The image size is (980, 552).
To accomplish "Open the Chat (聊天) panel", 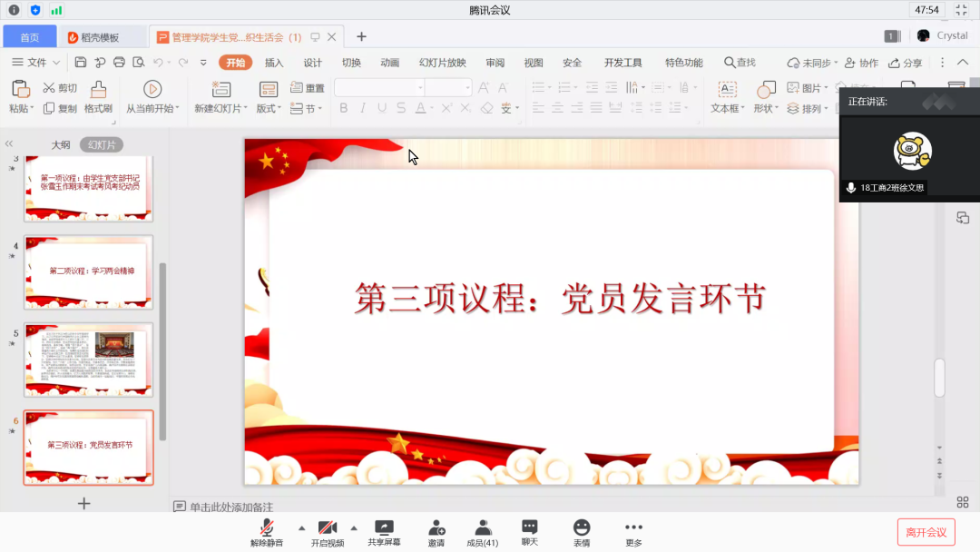I will pyautogui.click(x=530, y=527).
